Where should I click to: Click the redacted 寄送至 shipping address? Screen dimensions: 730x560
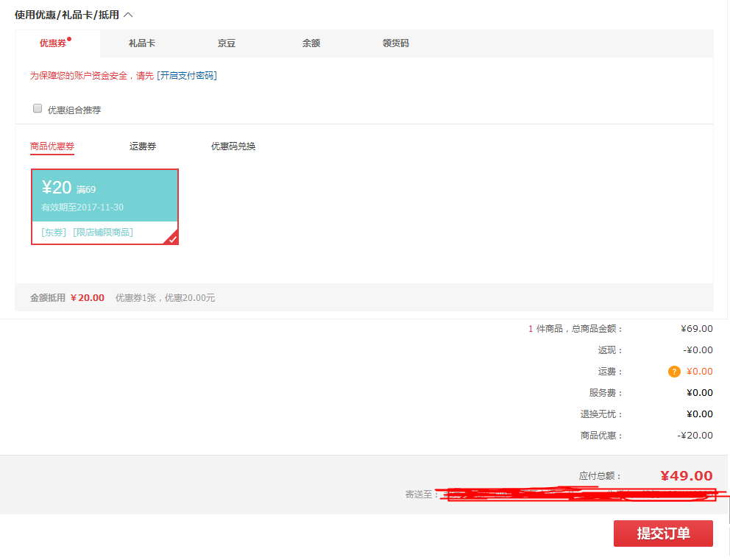[x=580, y=495]
